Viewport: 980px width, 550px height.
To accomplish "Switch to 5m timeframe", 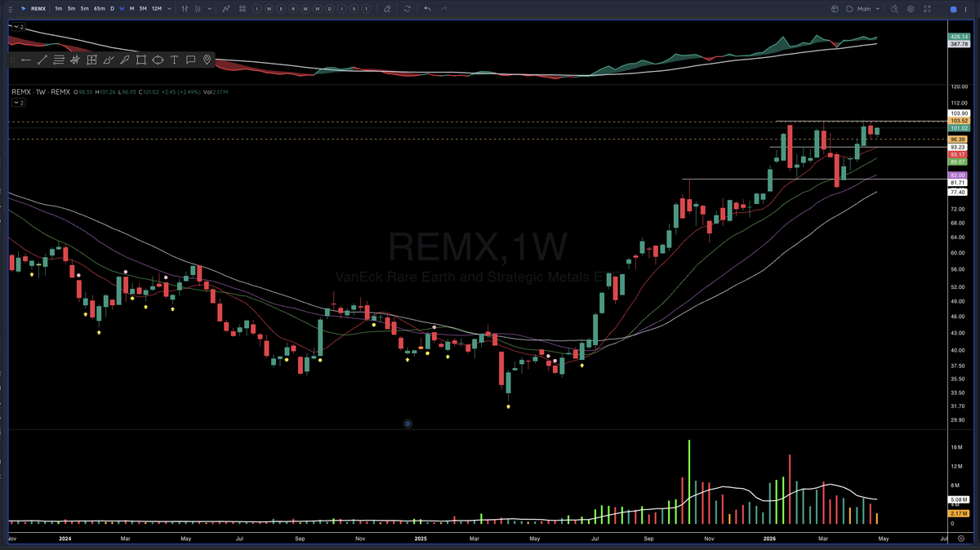I will [84, 8].
